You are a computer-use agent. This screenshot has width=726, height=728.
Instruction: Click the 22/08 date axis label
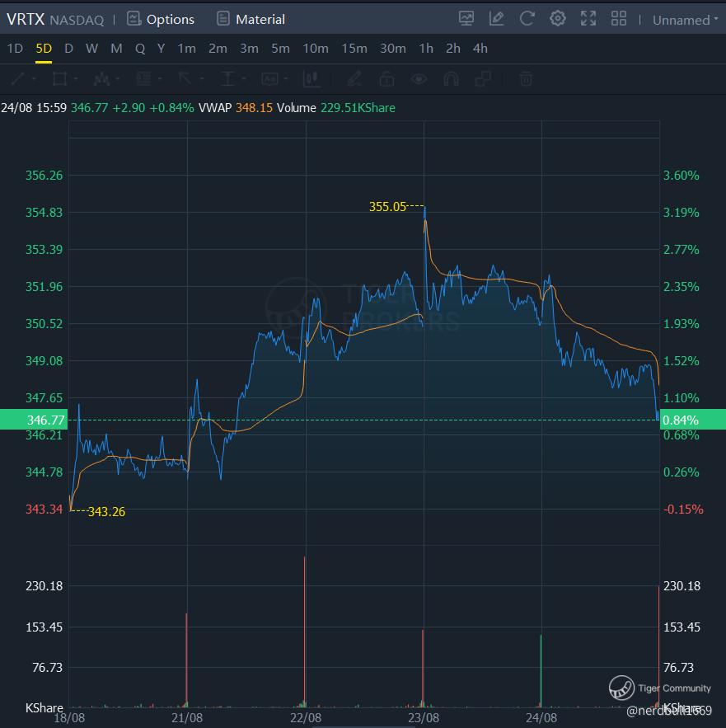pyautogui.click(x=306, y=718)
